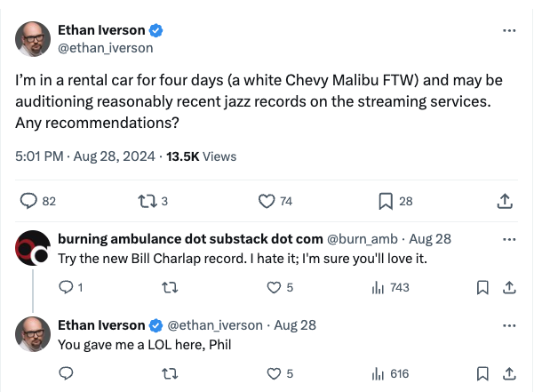Open the @burn_amb profile handle
Screen dimensions: 542x392
pyautogui.click(x=365, y=240)
